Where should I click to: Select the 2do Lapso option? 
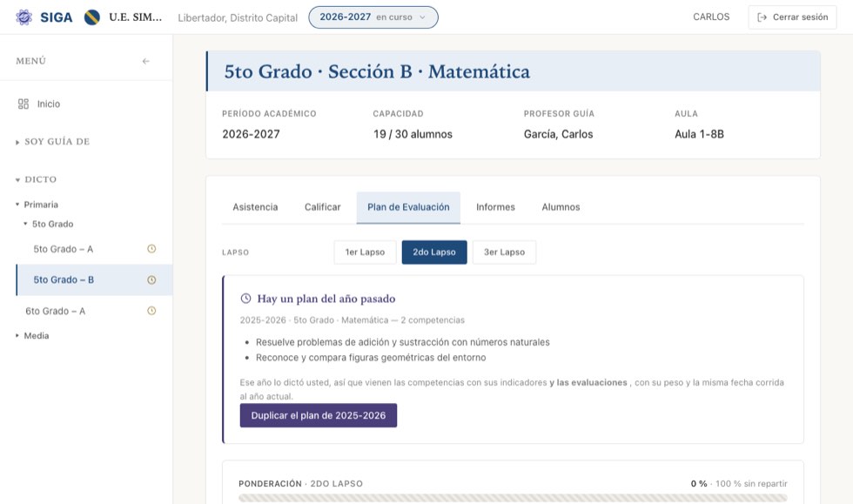click(x=434, y=252)
